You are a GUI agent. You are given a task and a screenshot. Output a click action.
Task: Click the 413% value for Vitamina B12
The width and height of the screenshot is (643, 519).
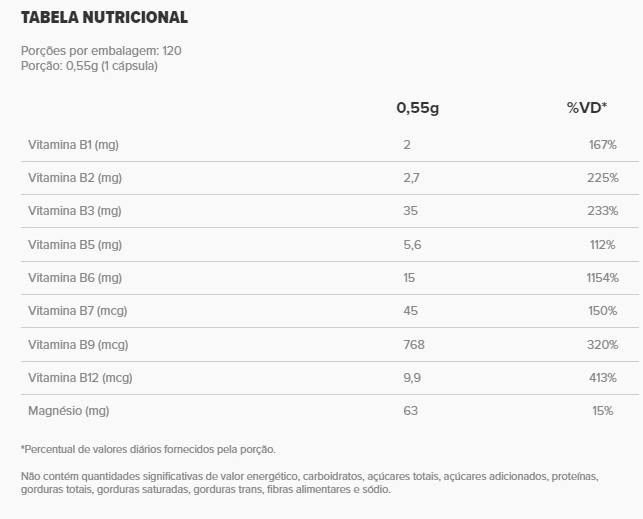pos(603,378)
